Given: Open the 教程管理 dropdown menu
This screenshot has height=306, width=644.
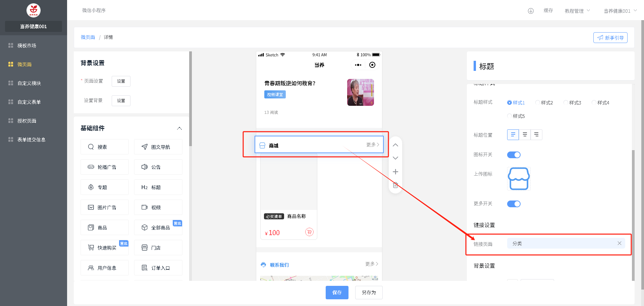Looking at the screenshot, I should click(x=577, y=11).
